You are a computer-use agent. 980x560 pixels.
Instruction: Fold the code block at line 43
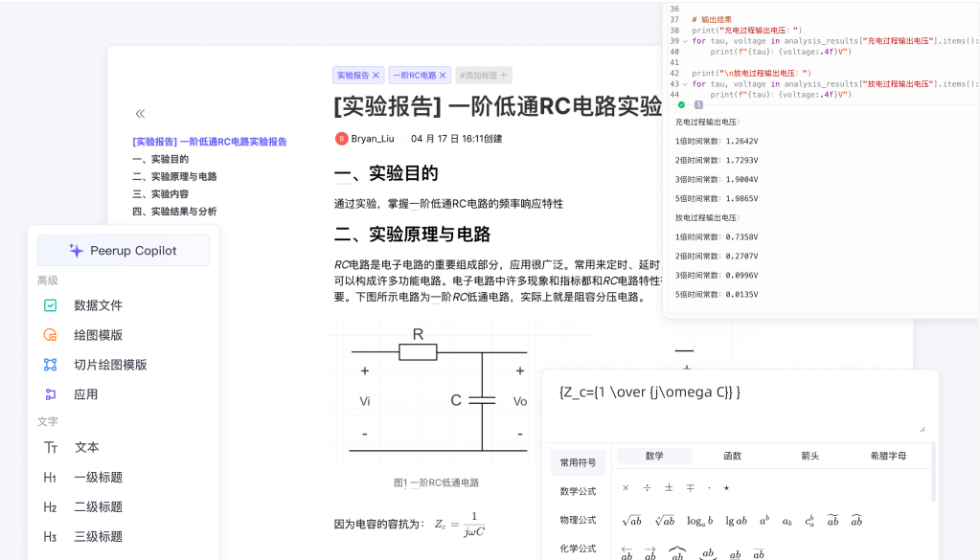coord(685,84)
